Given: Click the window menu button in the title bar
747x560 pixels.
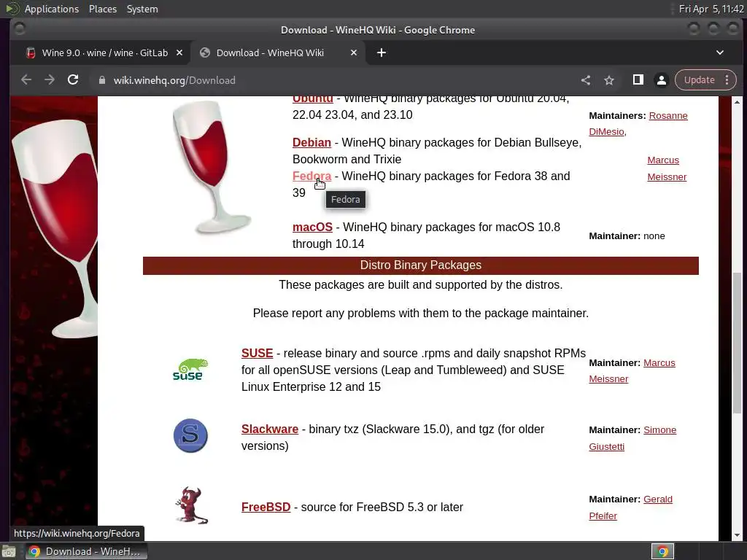Looking at the screenshot, I should point(20,29).
